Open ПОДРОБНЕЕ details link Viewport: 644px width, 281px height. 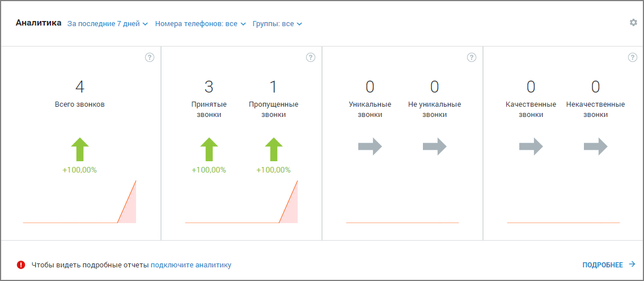609,265
